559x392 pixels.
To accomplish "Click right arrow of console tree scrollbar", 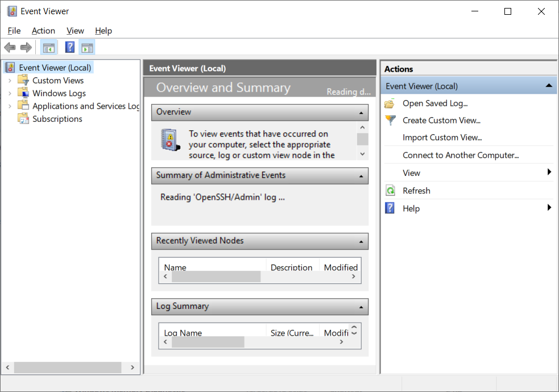I will coord(132,368).
